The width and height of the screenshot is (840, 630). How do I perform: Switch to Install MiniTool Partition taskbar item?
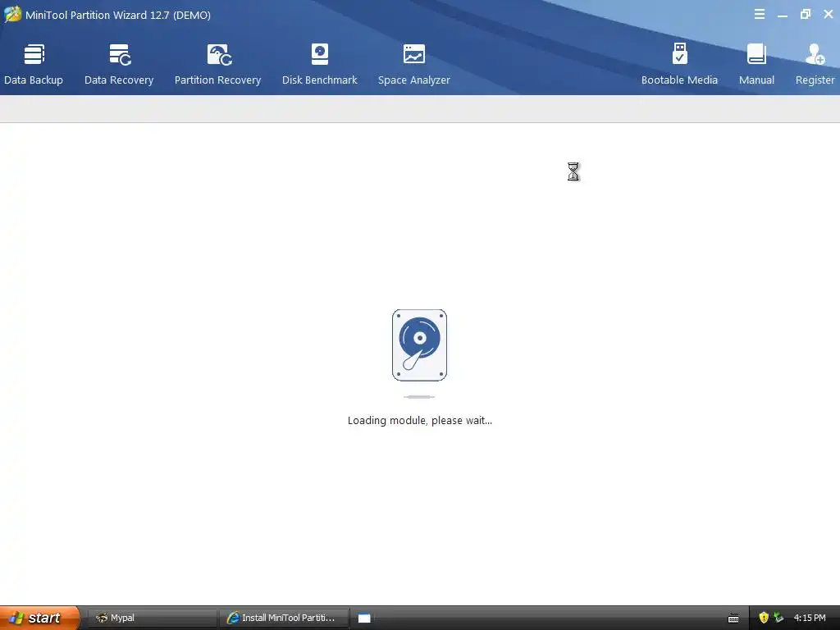pyautogui.click(x=284, y=618)
